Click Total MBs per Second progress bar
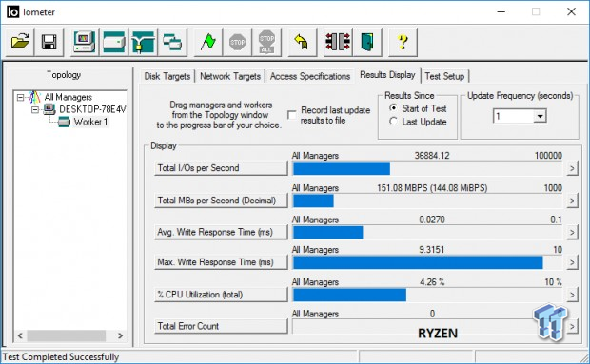This screenshot has width=590, height=364. pyautogui.click(x=427, y=201)
